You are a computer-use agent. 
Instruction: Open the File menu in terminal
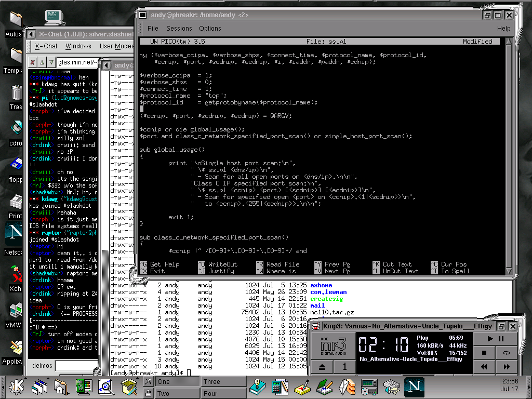point(153,29)
